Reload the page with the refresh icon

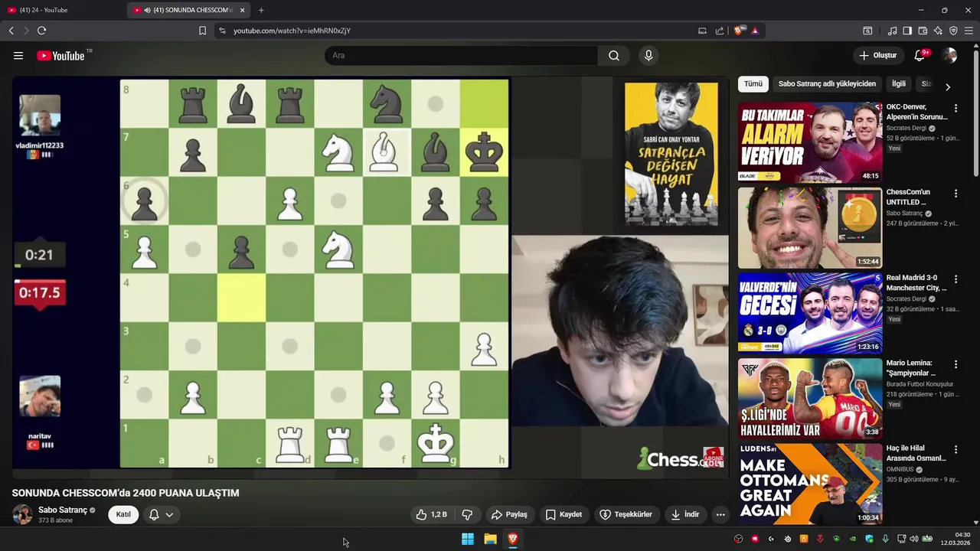point(41,31)
